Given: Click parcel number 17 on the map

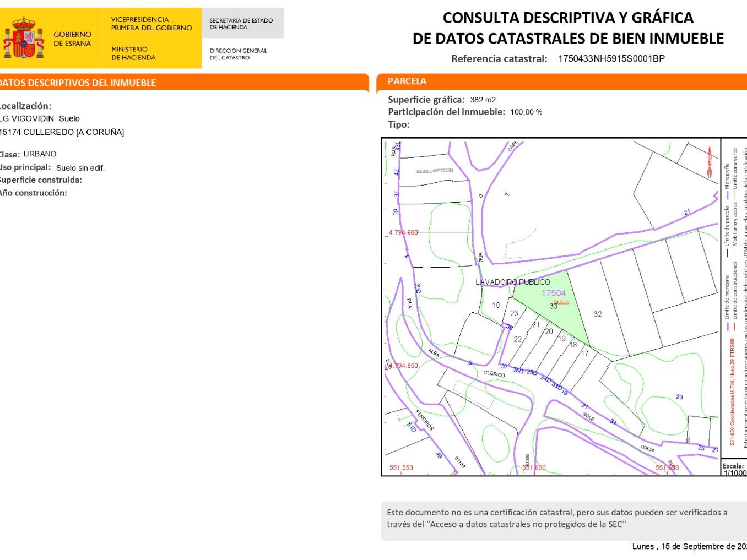Looking at the screenshot, I should point(584,354).
